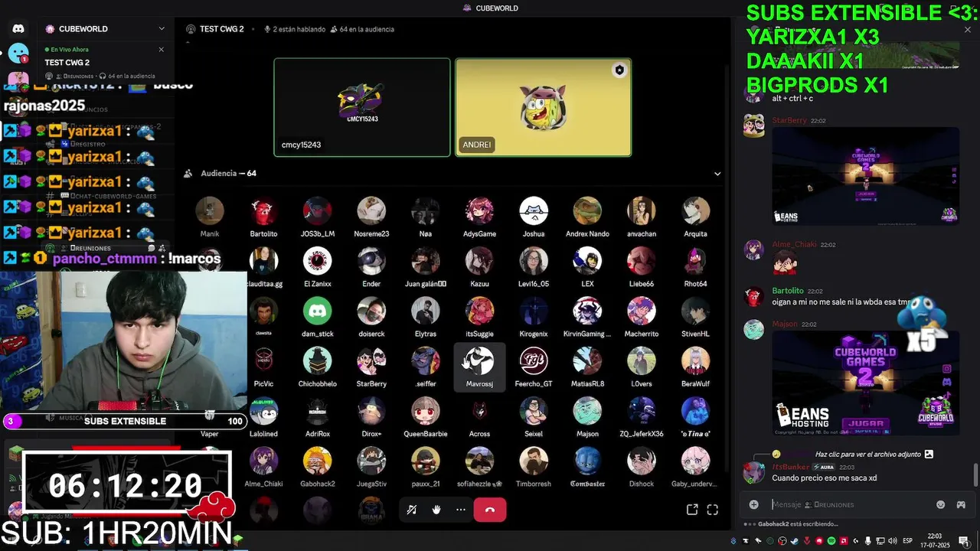
Task: Open itsSuggie audience avatar
Action: [479, 311]
